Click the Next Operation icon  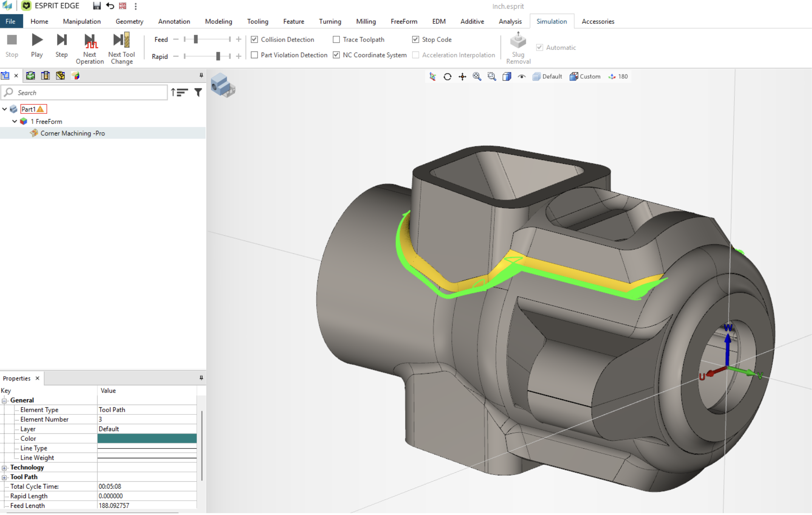[x=90, y=41]
